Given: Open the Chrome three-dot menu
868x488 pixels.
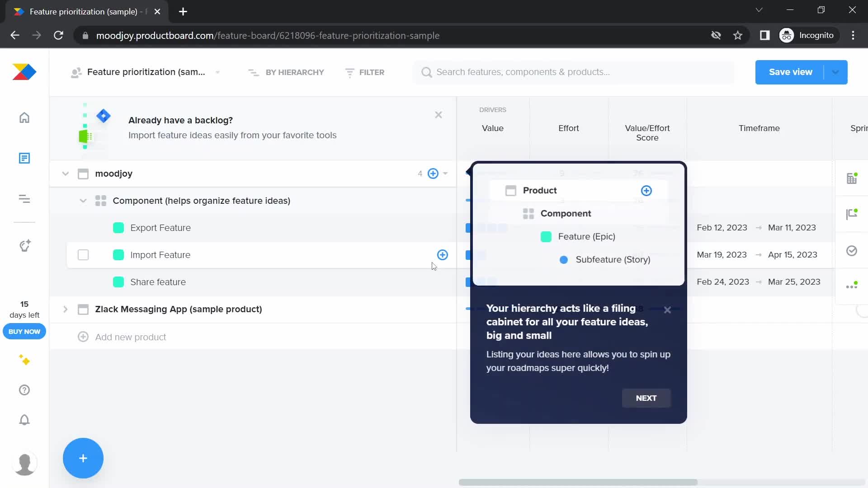Looking at the screenshot, I should (x=853, y=35).
